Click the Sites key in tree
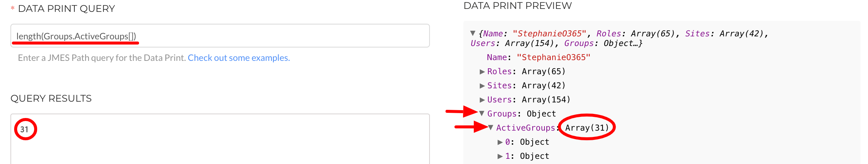The width and height of the screenshot is (868, 164). tap(499, 85)
